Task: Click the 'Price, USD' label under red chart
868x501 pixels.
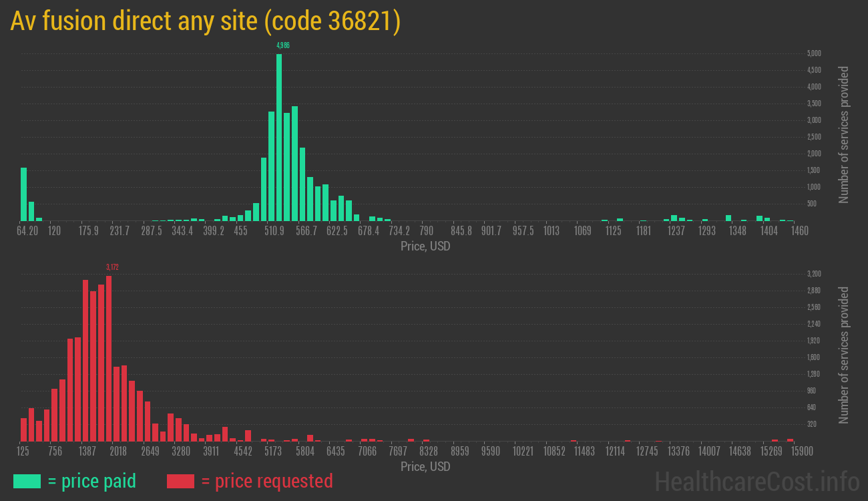Action: click(425, 466)
